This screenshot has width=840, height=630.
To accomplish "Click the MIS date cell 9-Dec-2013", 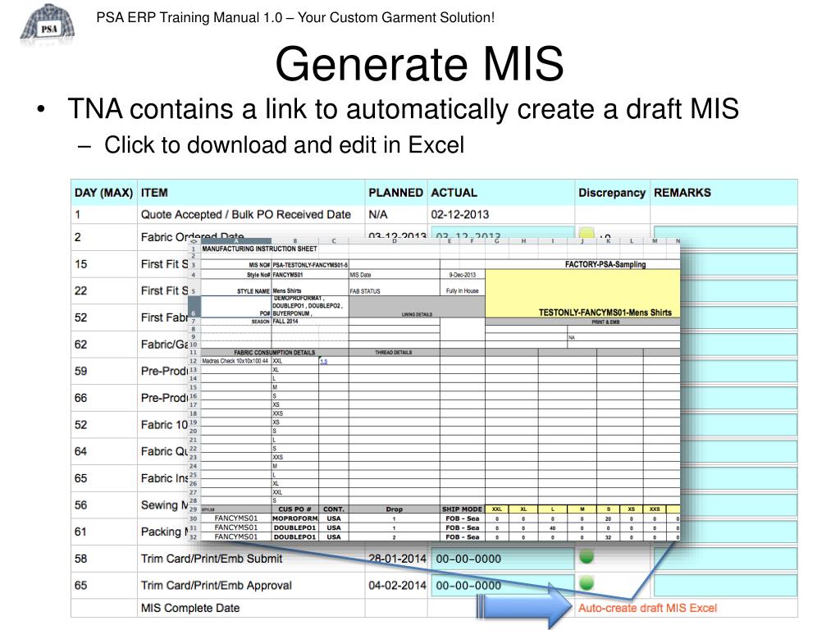I will click(463, 275).
